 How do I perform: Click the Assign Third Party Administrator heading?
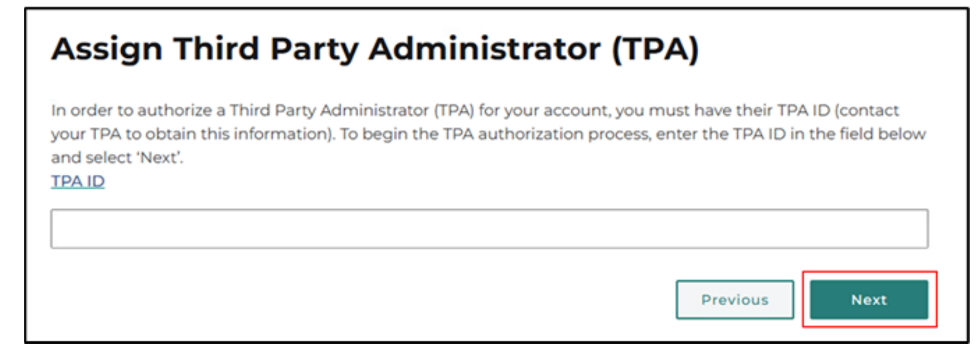point(375,49)
